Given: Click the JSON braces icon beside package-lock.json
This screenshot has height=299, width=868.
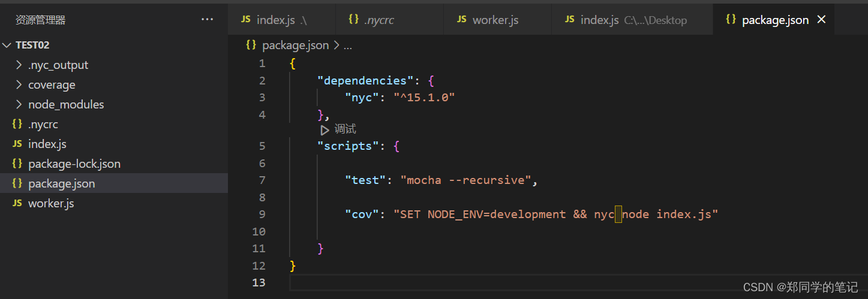Looking at the screenshot, I should [17, 164].
